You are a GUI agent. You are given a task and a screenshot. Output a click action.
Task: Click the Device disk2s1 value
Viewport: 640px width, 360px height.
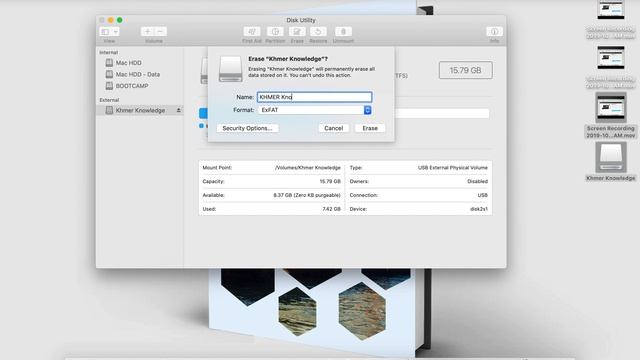click(x=479, y=209)
